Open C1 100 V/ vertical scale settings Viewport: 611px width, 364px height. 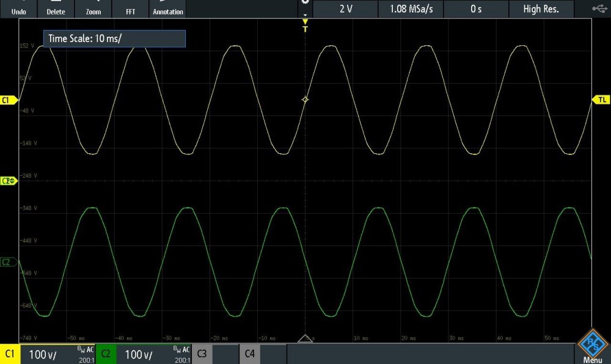click(x=58, y=354)
